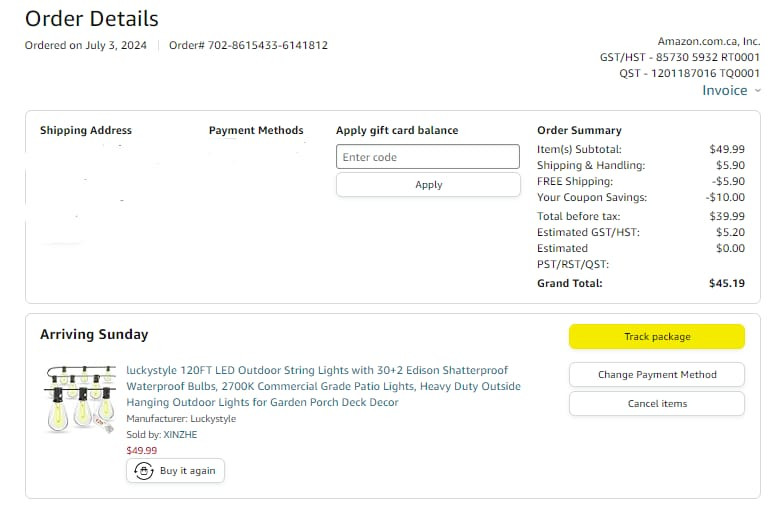Screen dimensions: 781x518
Task: Select the order number 702-8615433-6141812
Action: 268,45
